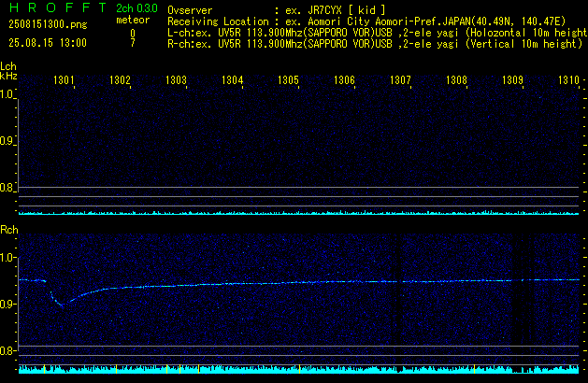This screenshot has height=383, width=588.
Task: Click the Lch 1.0 frequency axis label
Action: [7, 94]
